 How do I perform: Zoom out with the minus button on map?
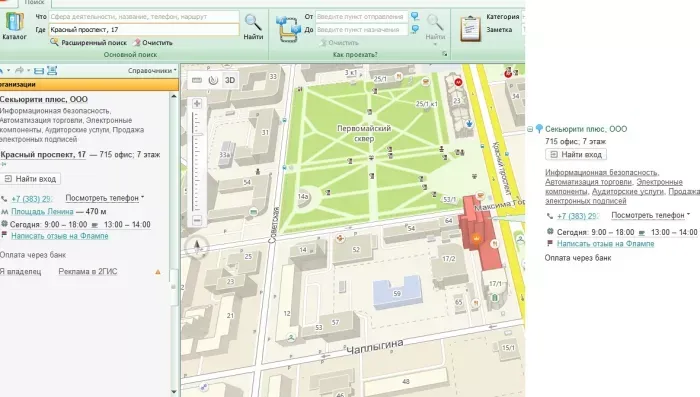(x=197, y=220)
